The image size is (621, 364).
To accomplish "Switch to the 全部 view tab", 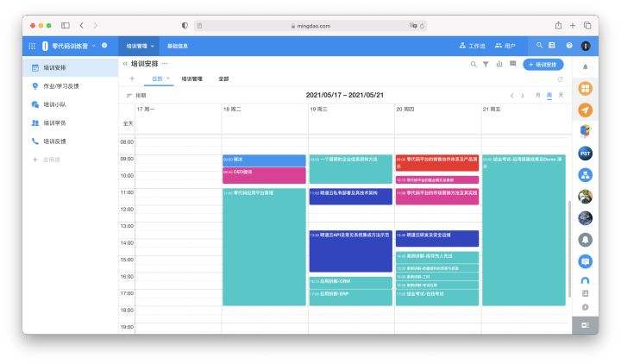I will click(223, 78).
